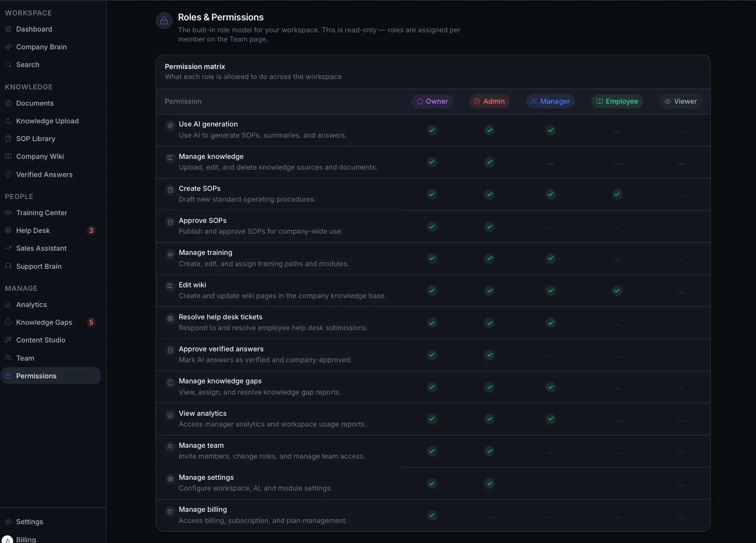Click the Owner role badge

point(432,101)
